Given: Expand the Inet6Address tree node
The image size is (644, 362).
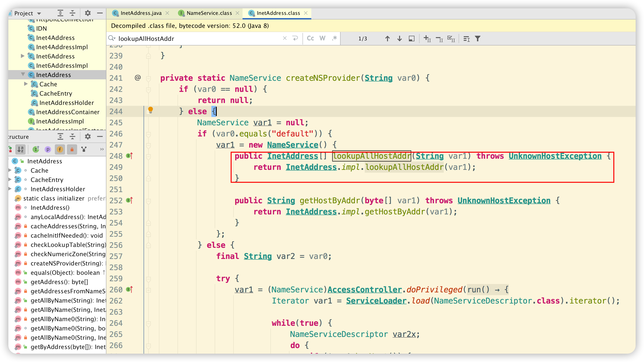Looking at the screenshot, I should tap(23, 56).
